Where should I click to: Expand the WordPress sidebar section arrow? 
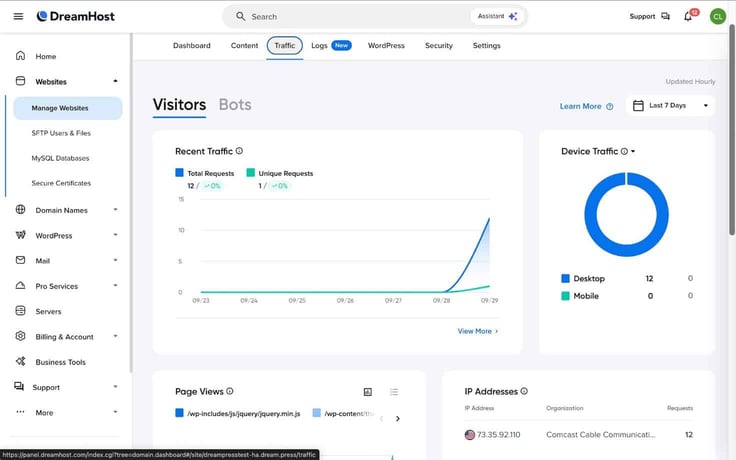coord(115,235)
